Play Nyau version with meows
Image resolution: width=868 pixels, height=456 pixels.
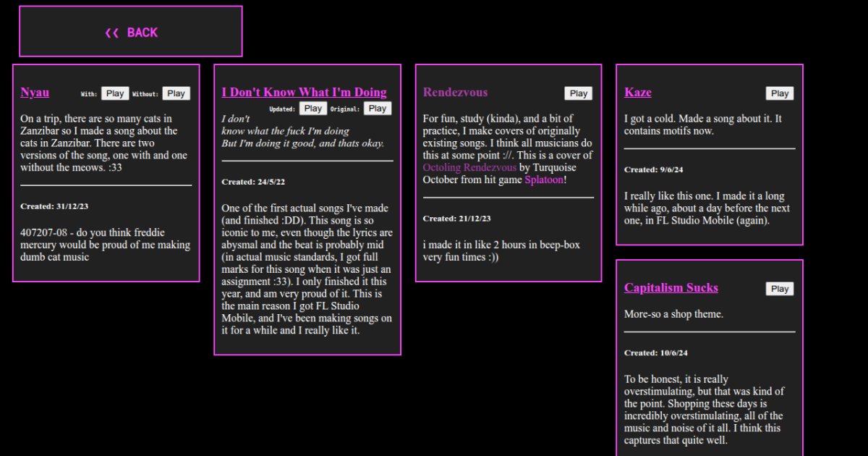pos(115,93)
